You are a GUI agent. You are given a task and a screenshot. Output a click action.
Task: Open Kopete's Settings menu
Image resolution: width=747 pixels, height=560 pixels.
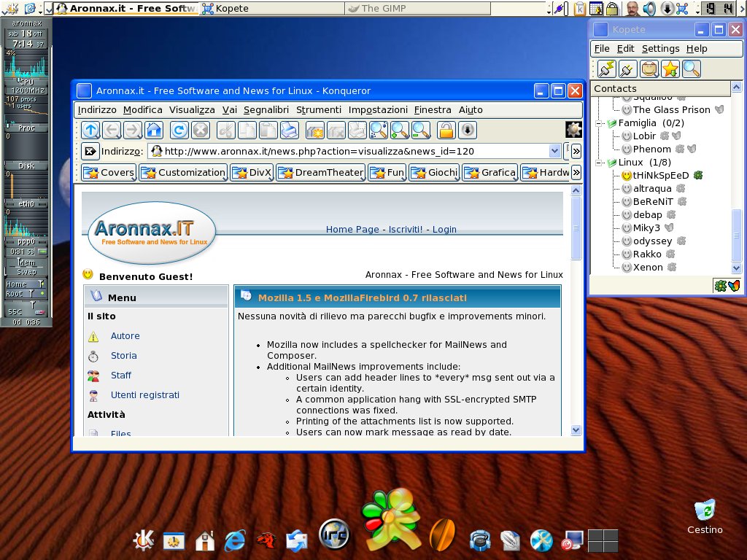660,49
